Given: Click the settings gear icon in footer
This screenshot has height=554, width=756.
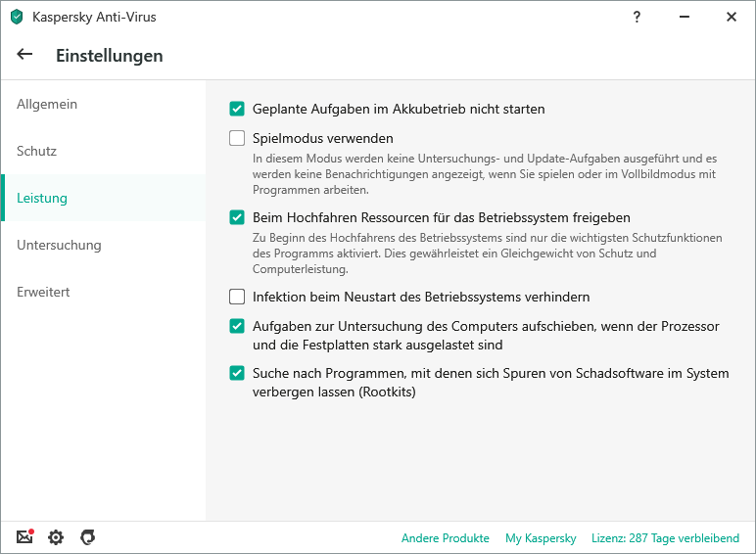Looking at the screenshot, I should (x=56, y=537).
